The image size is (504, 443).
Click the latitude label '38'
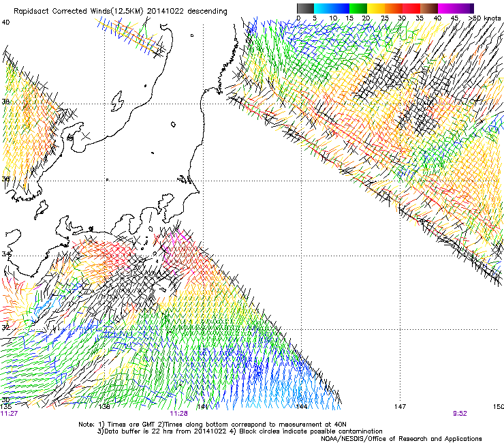[x=5, y=102]
